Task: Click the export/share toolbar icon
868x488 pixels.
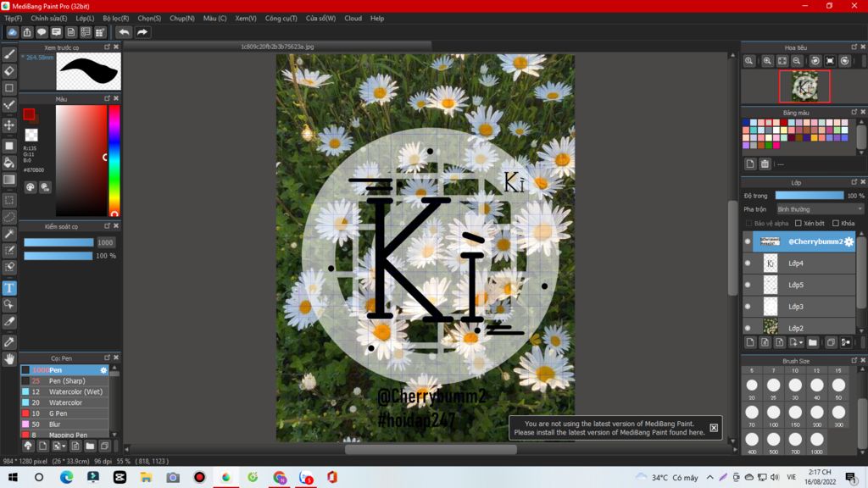Action: [x=27, y=32]
